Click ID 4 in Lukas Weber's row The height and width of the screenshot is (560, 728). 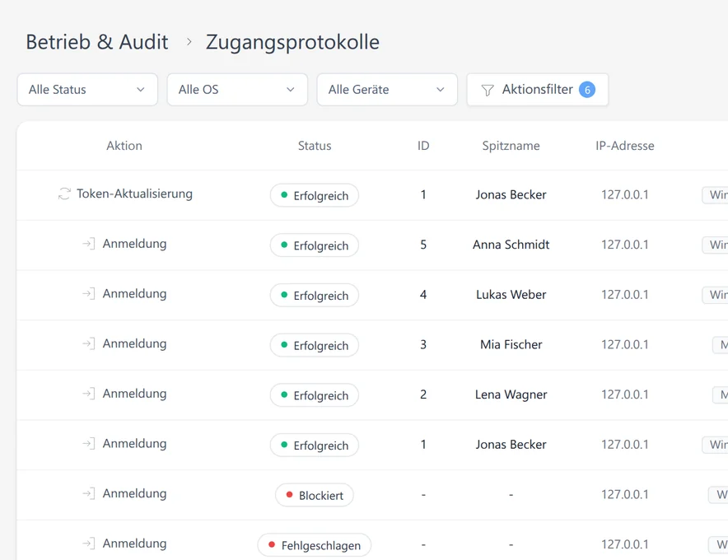(x=423, y=294)
